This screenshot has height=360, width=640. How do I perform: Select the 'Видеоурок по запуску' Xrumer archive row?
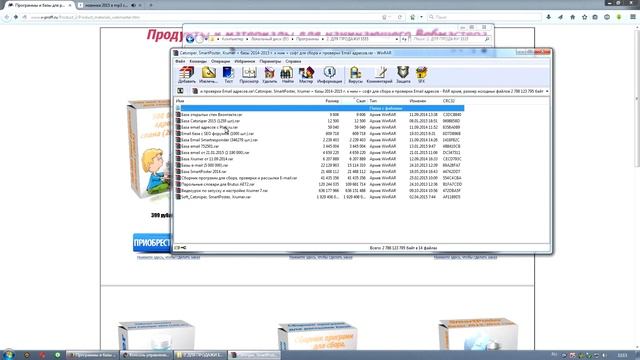click(x=319, y=191)
